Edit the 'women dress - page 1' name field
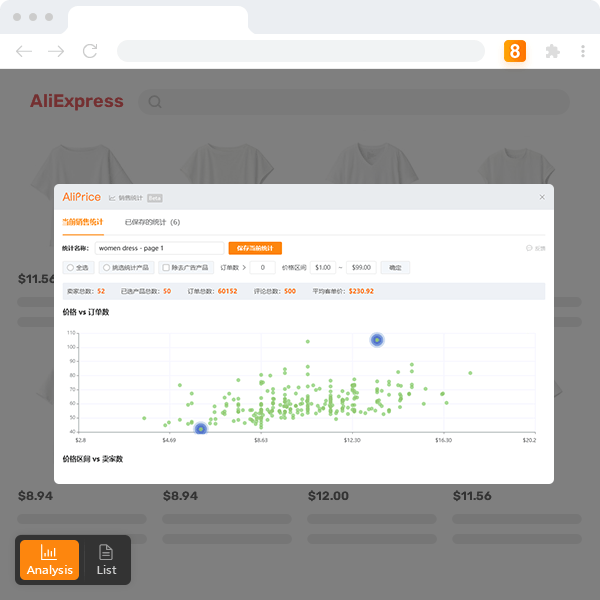The image size is (600, 600). click(159, 248)
